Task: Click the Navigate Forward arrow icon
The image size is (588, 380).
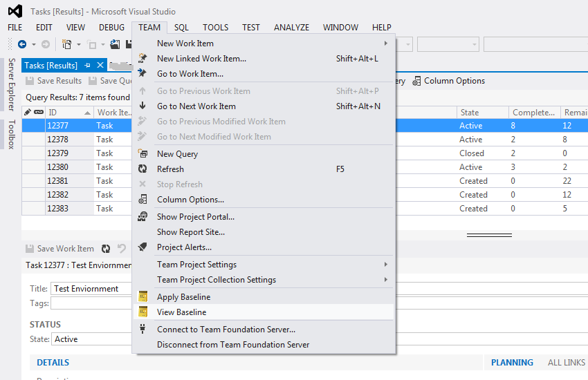Action: [46, 44]
